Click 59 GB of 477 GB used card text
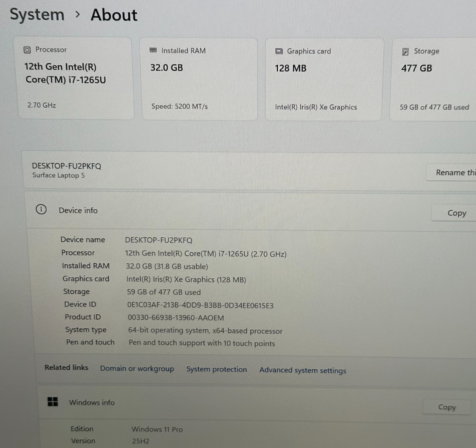The width and height of the screenshot is (476, 448). click(434, 107)
